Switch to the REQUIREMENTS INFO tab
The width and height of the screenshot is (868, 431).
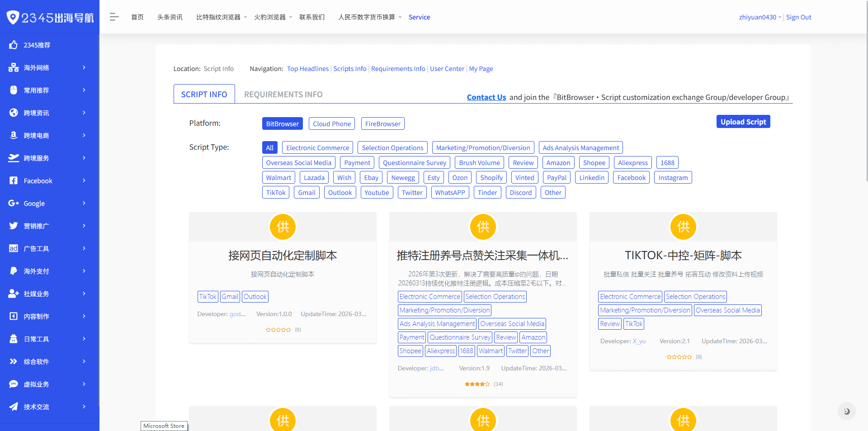(x=283, y=95)
